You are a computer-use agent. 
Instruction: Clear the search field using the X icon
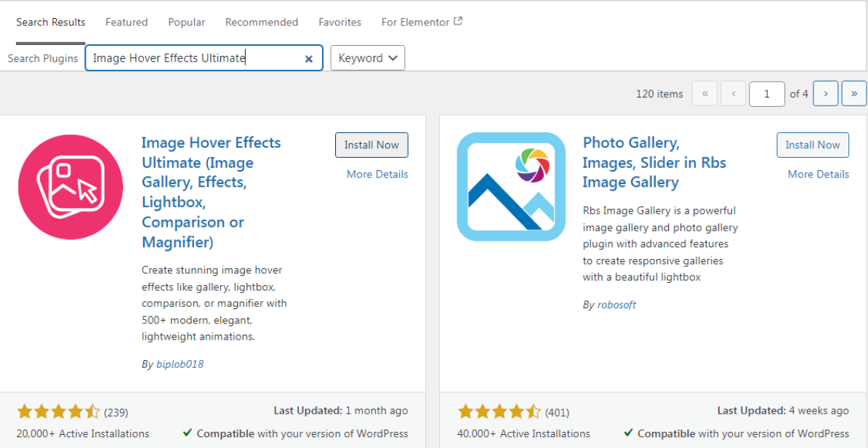308,58
